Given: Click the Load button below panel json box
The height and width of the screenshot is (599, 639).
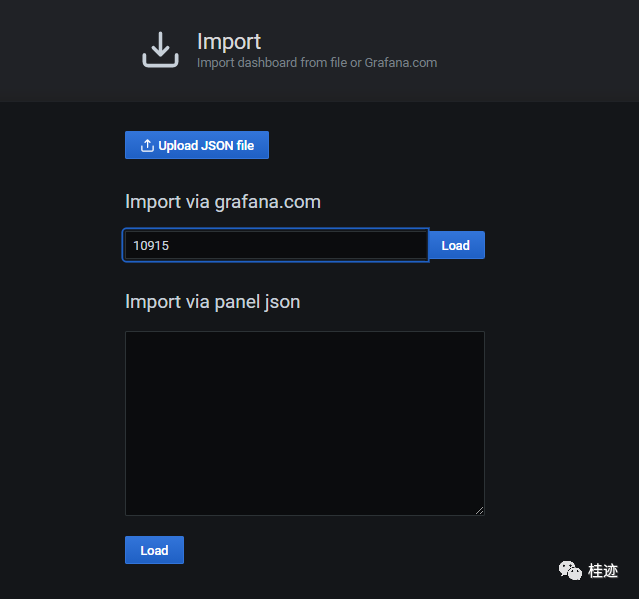Looking at the screenshot, I should coord(154,550).
